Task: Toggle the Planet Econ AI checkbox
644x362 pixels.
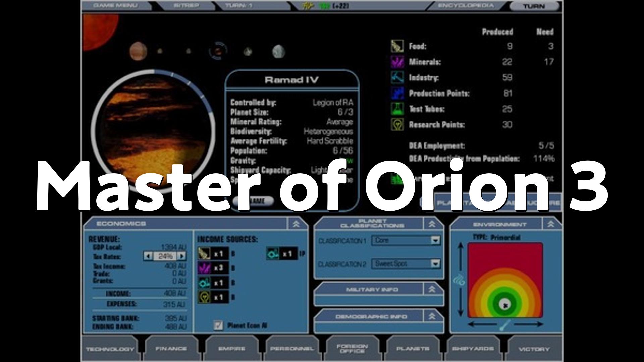Action: click(218, 325)
